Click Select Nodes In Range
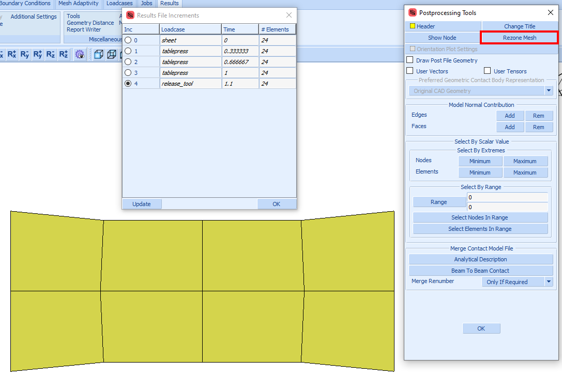 (x=480, y=217)
